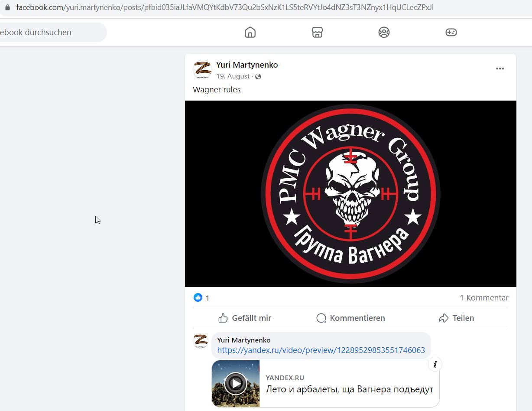Click the blue like reaction icon

(198, 297)
